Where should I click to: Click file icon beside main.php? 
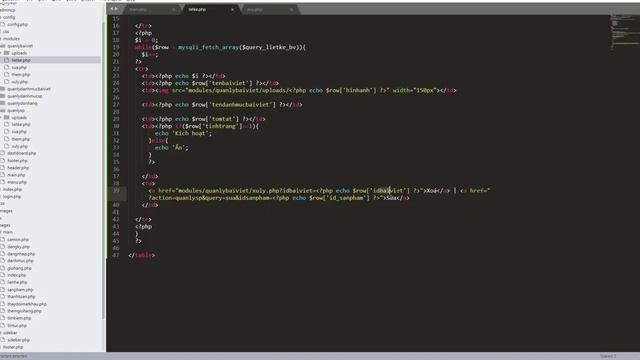(2, 175)
